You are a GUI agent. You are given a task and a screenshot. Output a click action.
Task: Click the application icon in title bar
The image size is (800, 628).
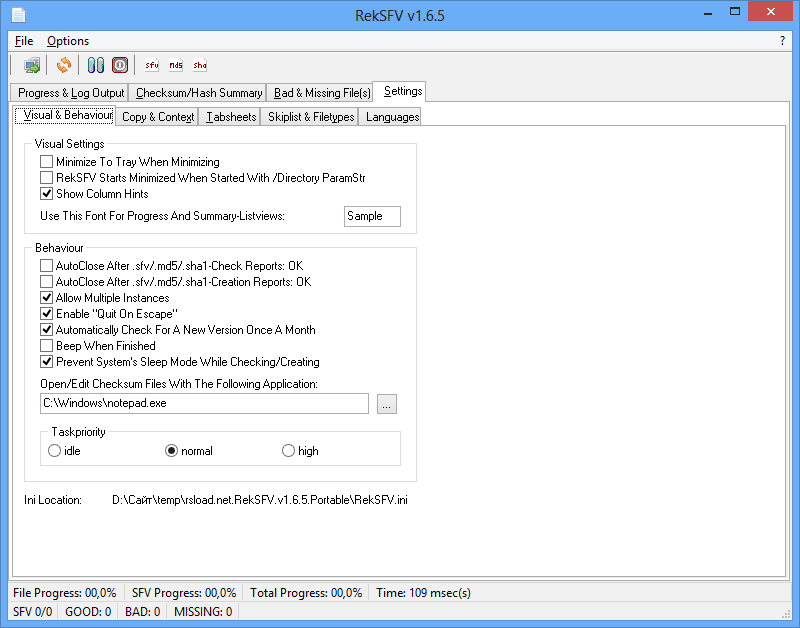click(x=18, y=15)
